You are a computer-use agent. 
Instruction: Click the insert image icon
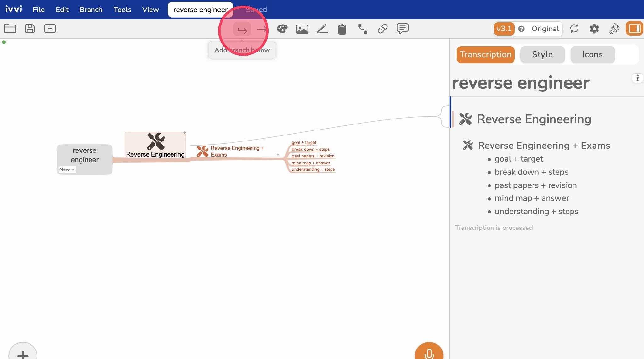point(302,29)
